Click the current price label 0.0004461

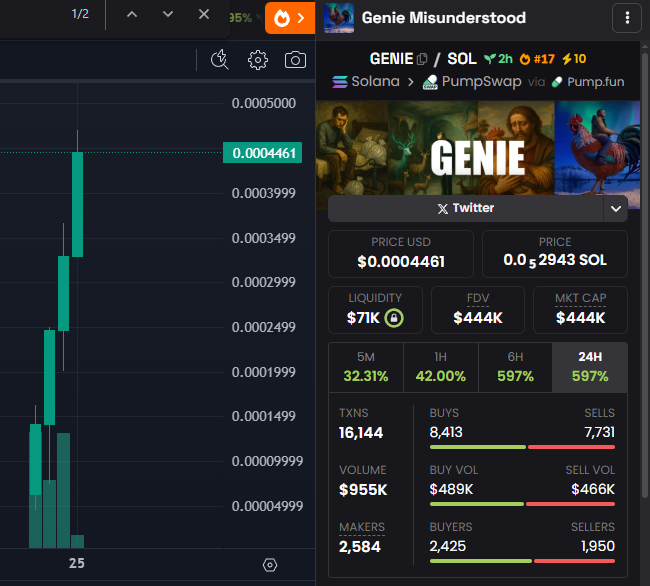[x=262, y=153]
